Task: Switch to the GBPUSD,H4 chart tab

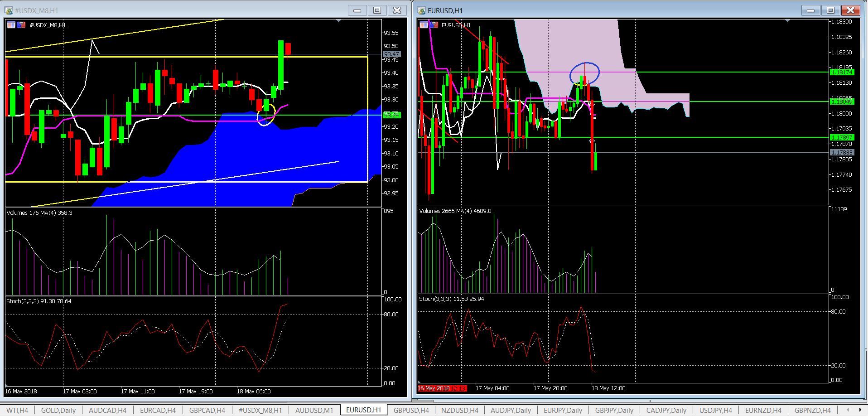Action: [x=411, y=410]
